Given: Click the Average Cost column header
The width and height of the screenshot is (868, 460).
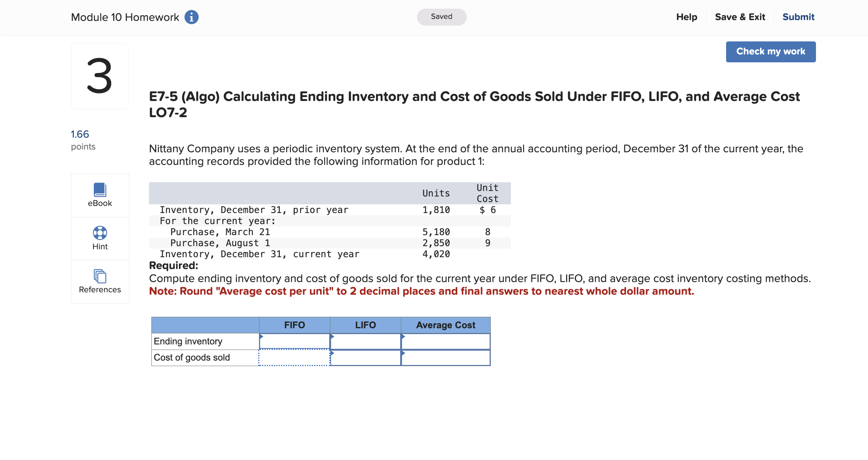Looking at the screenshot, I should point(445,325).
